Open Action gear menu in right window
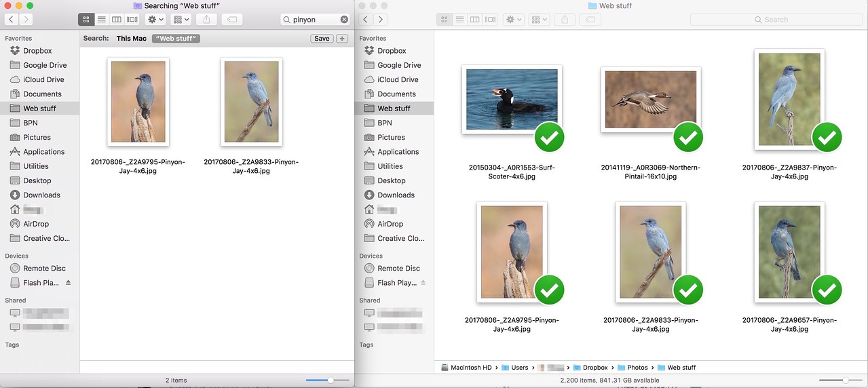Screen dimensions: 868x388 512,20
